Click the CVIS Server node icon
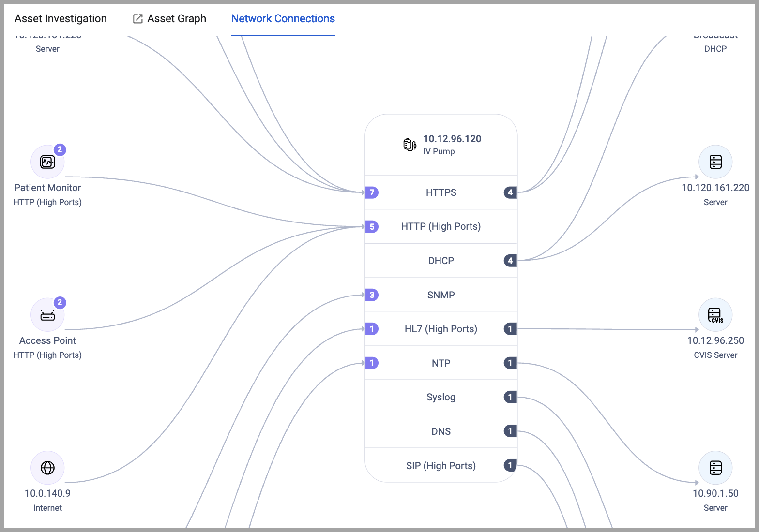Image resolution: width=759 pixels, height=532 pixels. pyautogui.click(x=715, y=315)
